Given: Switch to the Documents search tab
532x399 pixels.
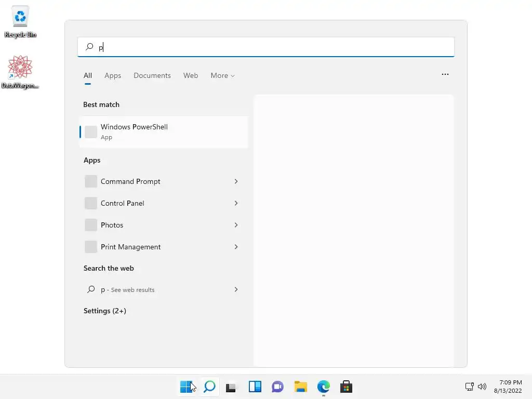Looking at the screenshot, I should (x=152, y=76).
